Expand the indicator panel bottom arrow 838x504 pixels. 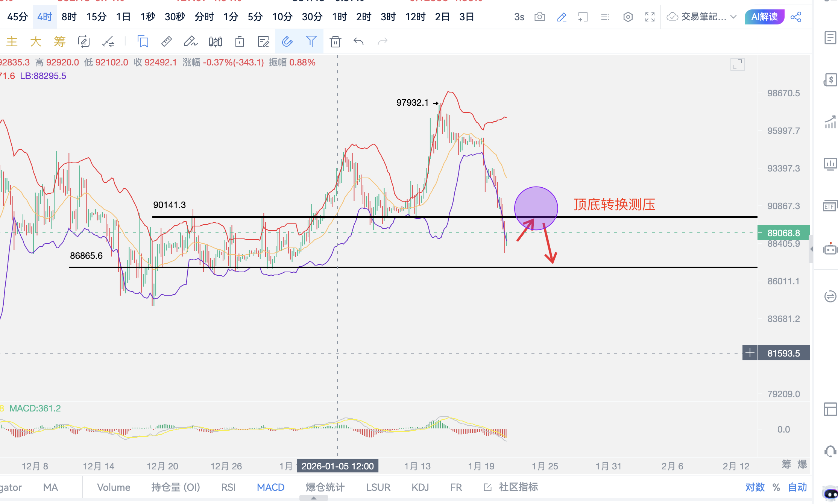[x=313, y=498]
